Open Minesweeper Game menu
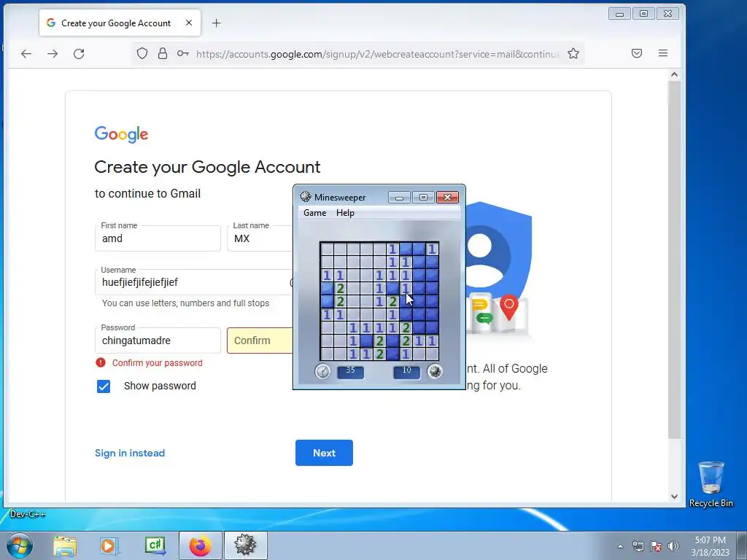This screenshot has height=560, width=747. (x=315, y=213)
